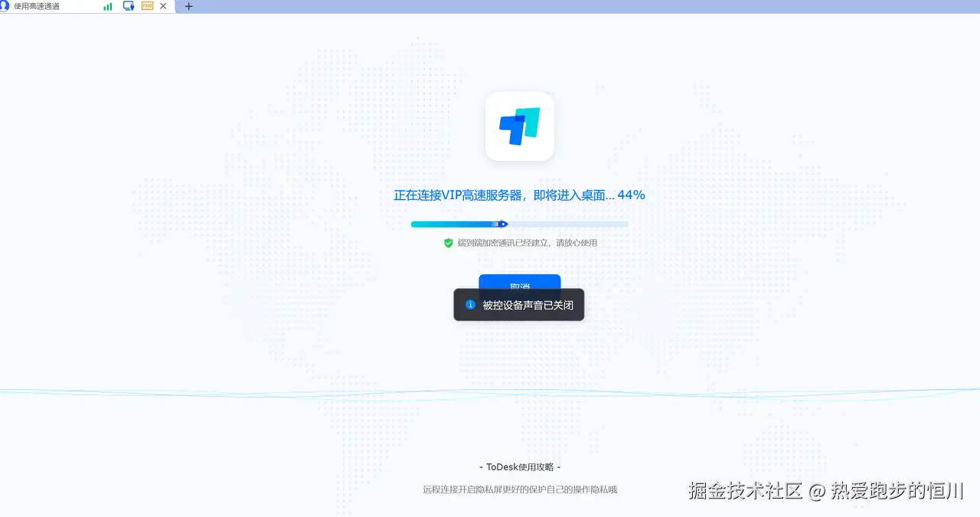The height and width of the screenshot is (517, 980).
Task: Open a new session with the + button
Action: pyautogui.click(x=188, y=6)
